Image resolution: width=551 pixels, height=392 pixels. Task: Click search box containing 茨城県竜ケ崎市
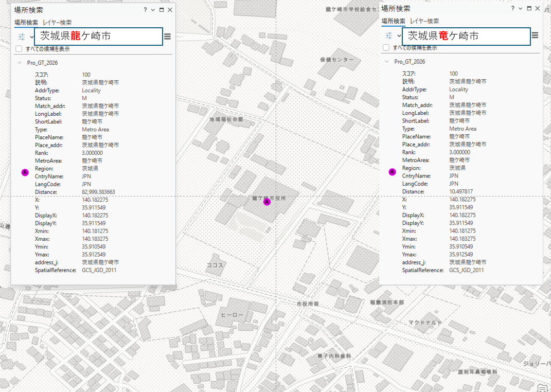[x=466, y=35]
